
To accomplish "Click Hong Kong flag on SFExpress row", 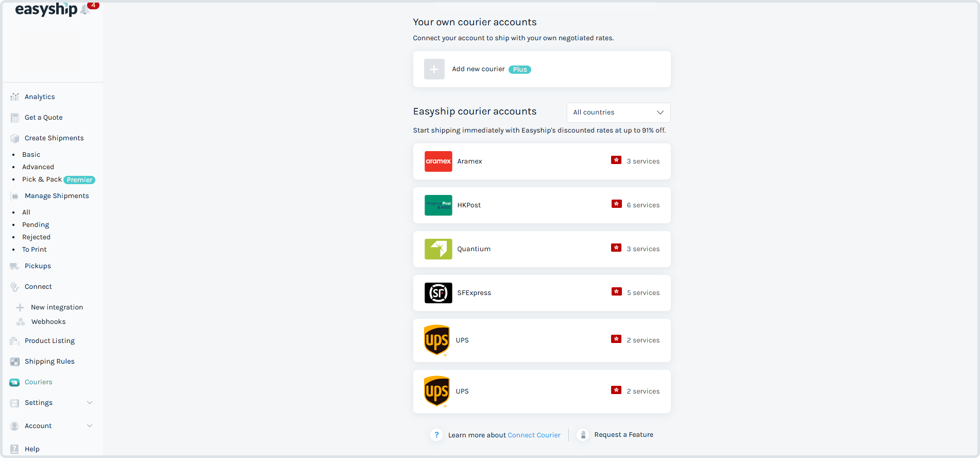I will [x=616, y=291].
